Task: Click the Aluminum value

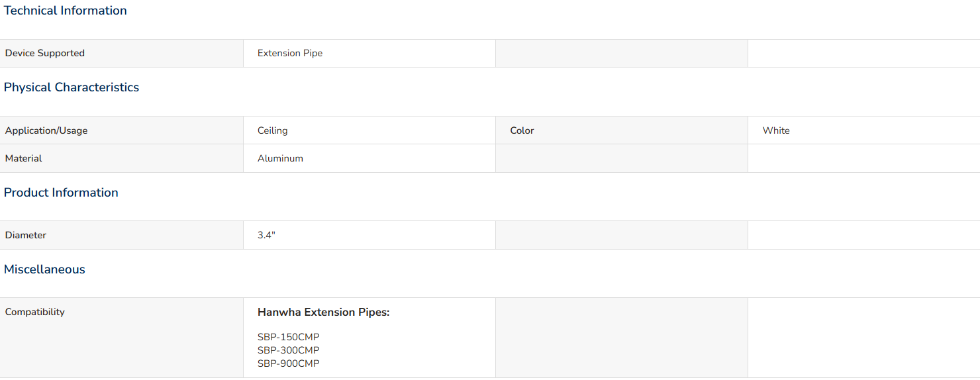Action: click(x=280, y=158)
